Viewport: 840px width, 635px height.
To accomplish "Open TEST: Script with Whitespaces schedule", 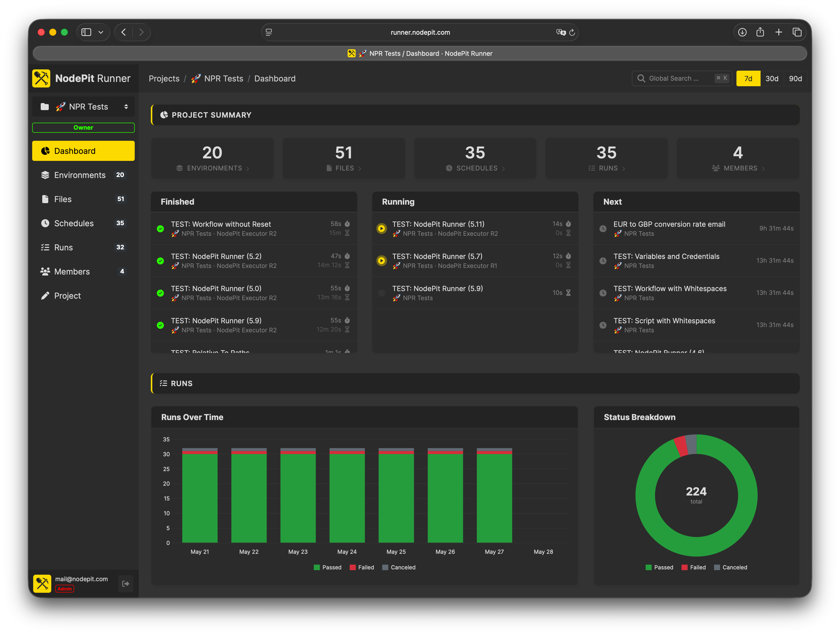I will tap(696, 326).
